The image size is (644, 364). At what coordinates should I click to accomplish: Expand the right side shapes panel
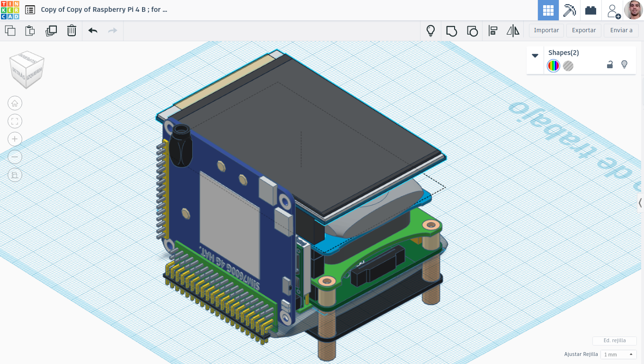640,203
